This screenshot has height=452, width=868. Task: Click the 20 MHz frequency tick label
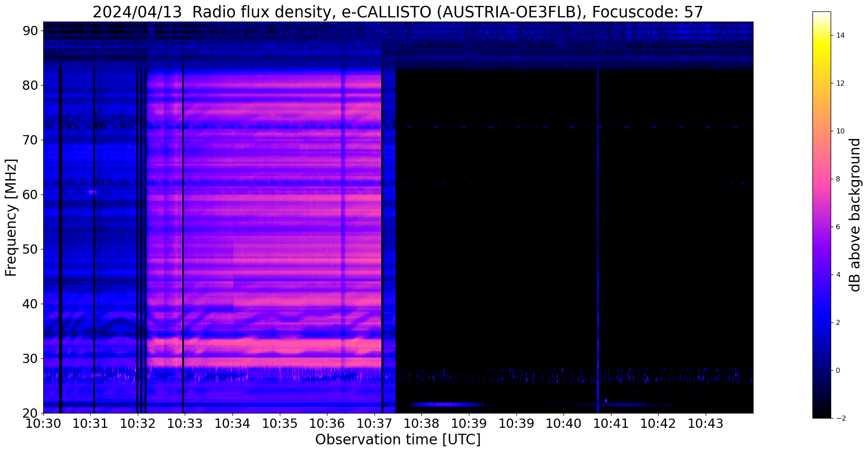31,413
